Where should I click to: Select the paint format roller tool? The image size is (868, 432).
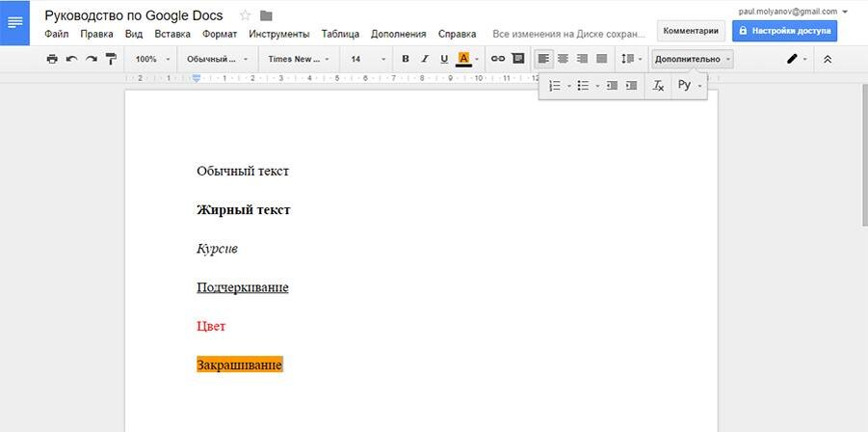[111, 59]
